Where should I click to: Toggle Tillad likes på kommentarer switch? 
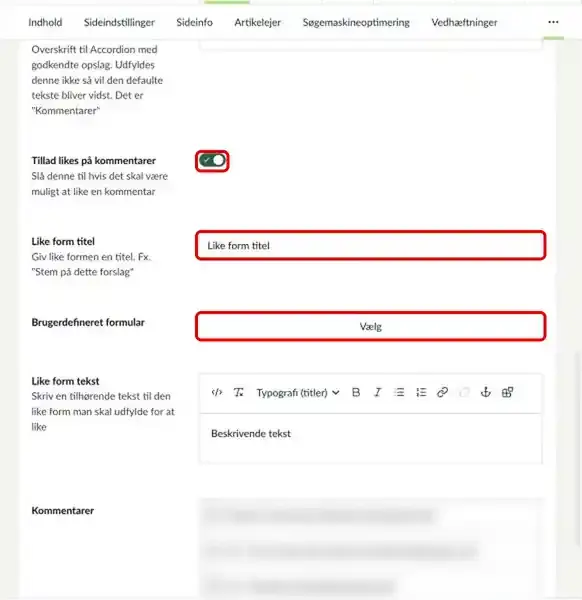(x=212, y=161)
